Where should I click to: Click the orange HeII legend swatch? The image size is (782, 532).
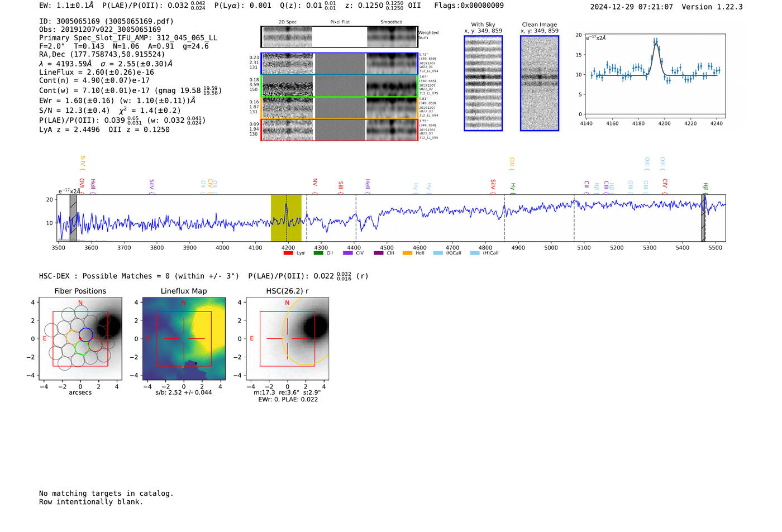point(407,253)
